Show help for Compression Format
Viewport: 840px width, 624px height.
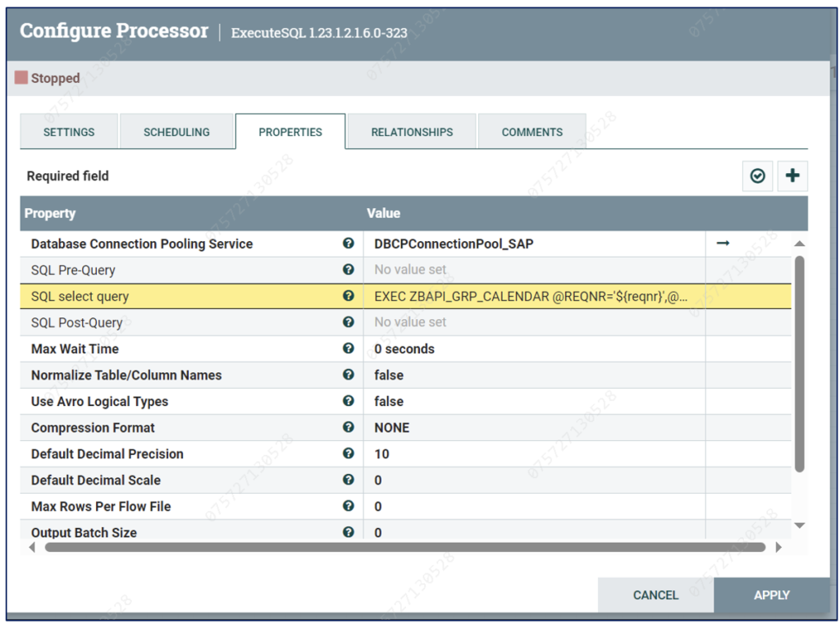tap(348, 427)
